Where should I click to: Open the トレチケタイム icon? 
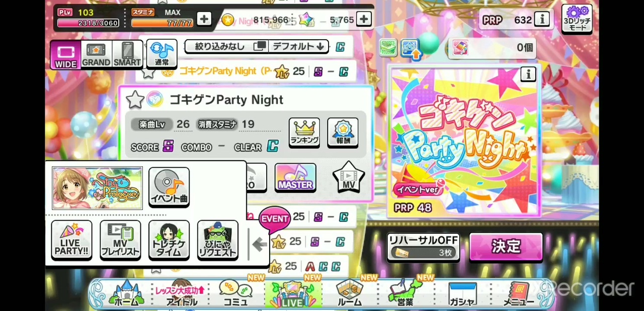169,240
